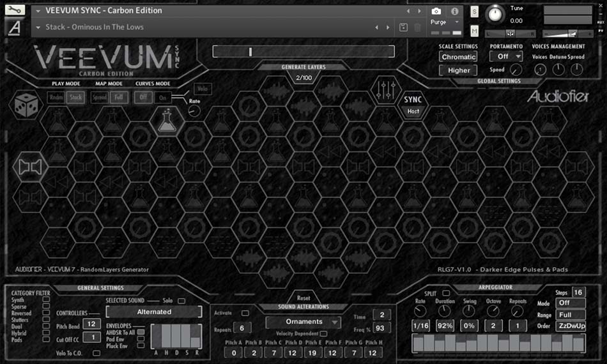Open the mixer faders hexagon icon
The image size is (607, 364).
pos(385,90)
